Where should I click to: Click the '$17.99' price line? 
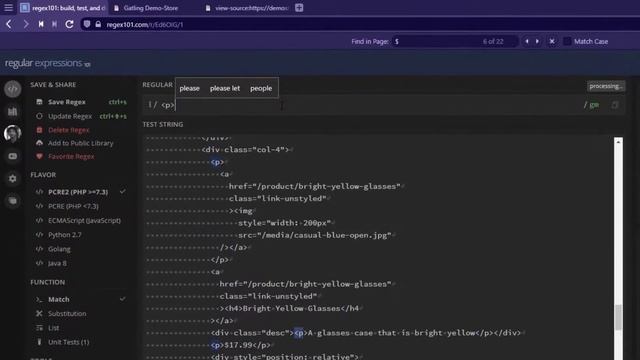point(241,345)
